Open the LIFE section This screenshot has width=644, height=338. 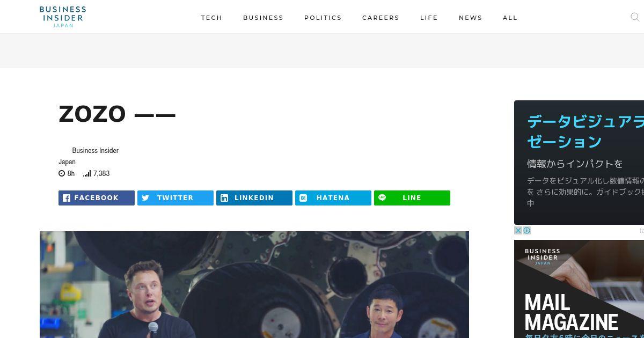429,18
